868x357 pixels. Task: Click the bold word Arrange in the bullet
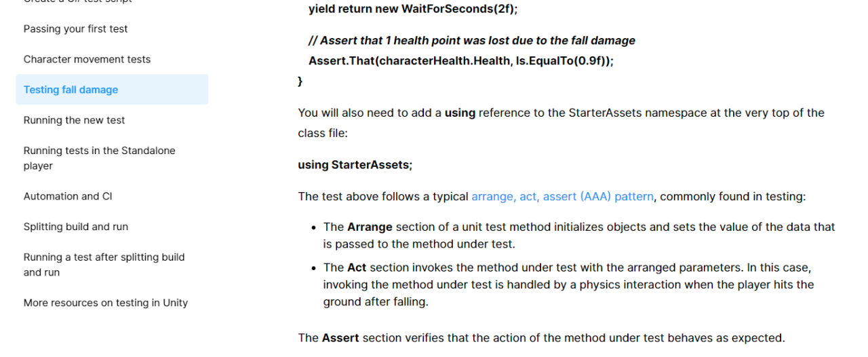370,227
